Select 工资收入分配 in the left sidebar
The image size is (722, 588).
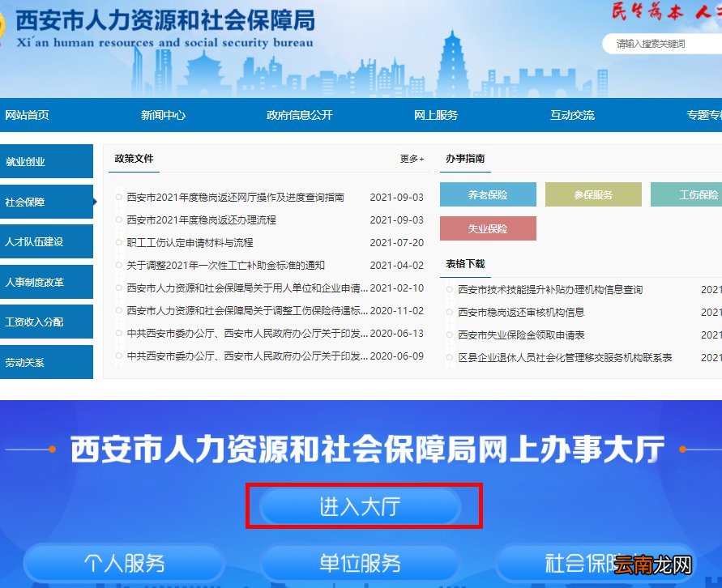click(46, 322)
